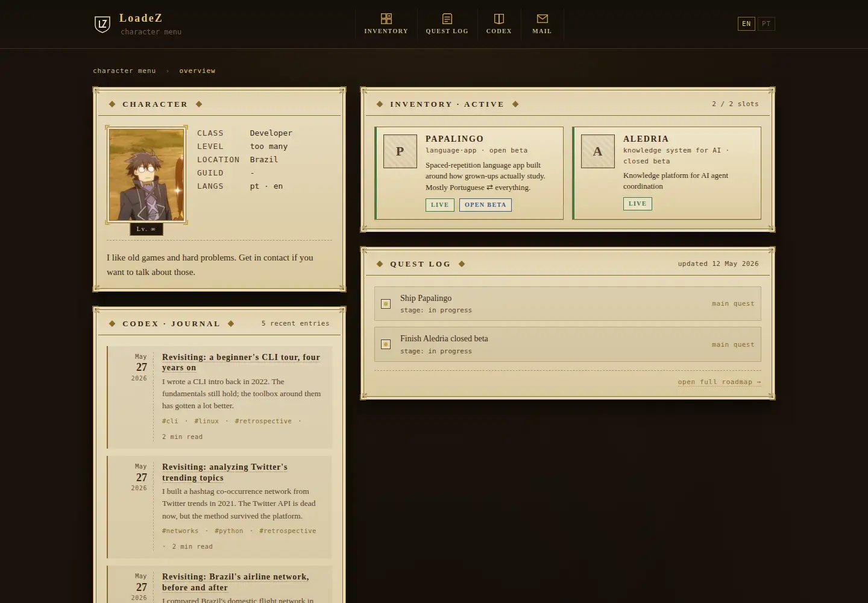
Task: Open the LoadeZ site title
Action: click(141, 18)
